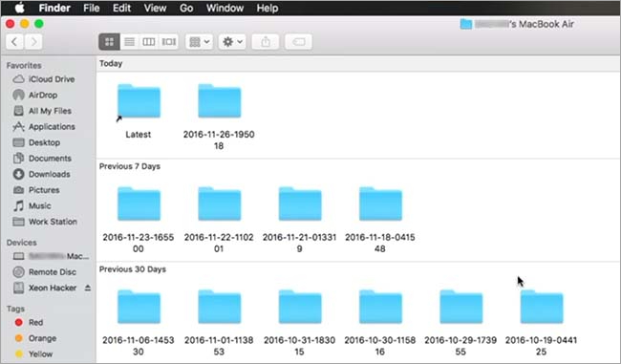Switch to list view
Viewport: 621px width, 364px height.
(x=129, y=42)
